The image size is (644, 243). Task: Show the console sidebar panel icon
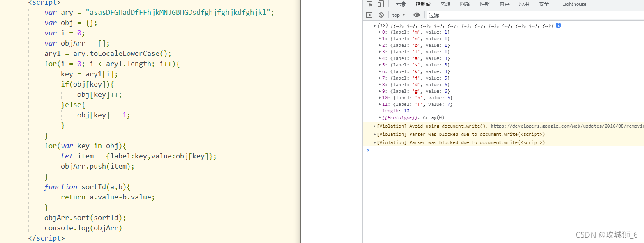point(369,15)
